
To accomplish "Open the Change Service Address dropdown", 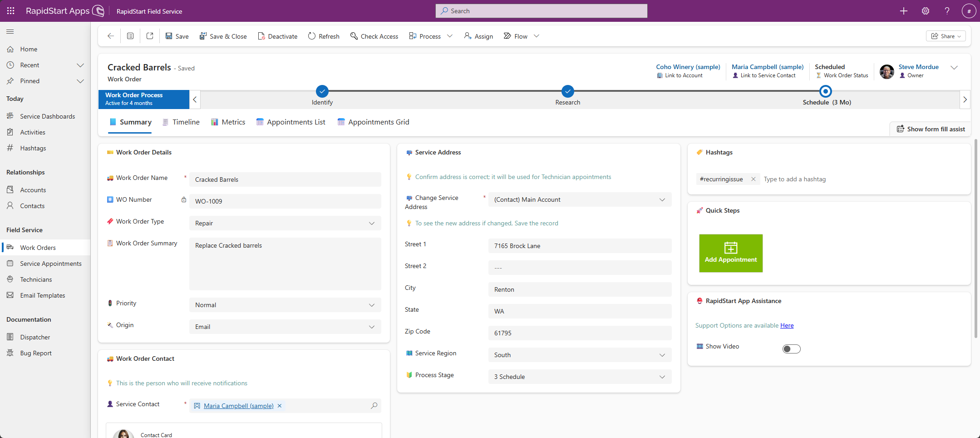I will [x=580, y=199].
